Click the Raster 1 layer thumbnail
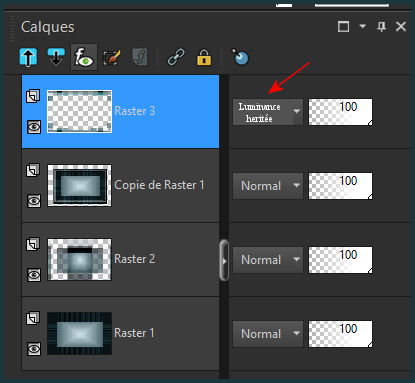 coord(79,333)
